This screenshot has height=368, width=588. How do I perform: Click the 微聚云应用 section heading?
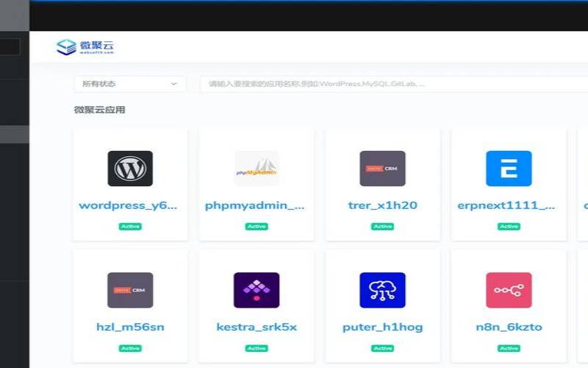coord(100,110)
